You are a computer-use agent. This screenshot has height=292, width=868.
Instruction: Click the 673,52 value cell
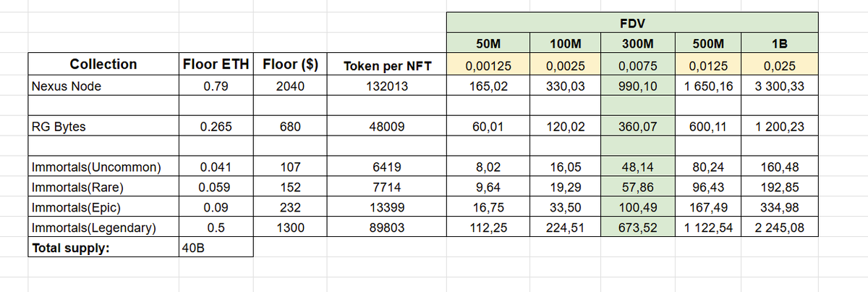[x=637, y=228]
